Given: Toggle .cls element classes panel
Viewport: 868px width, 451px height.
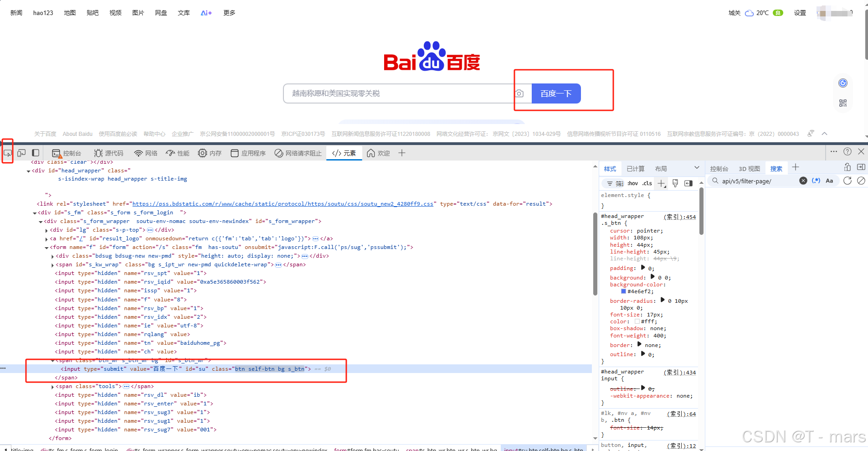Looking at the screenshot, I should (x=647, y=183).
